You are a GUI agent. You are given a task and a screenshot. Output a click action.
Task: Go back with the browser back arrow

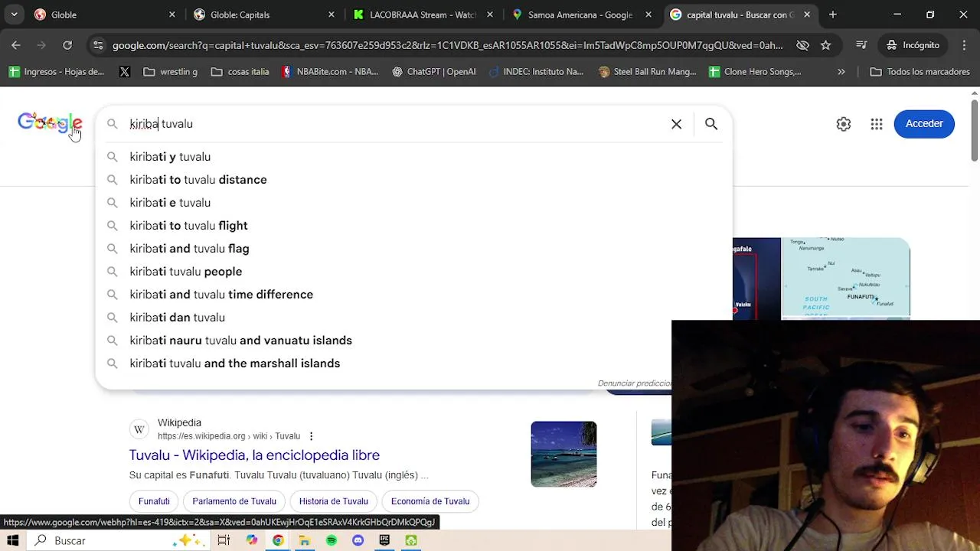tap(16, 45)
